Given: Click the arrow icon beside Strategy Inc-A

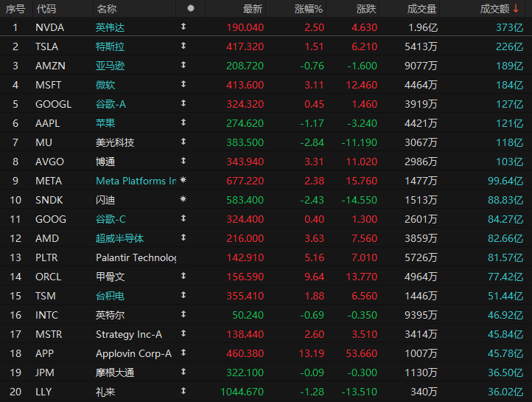Looking at the screenshot, I should [x=183, y=333].
